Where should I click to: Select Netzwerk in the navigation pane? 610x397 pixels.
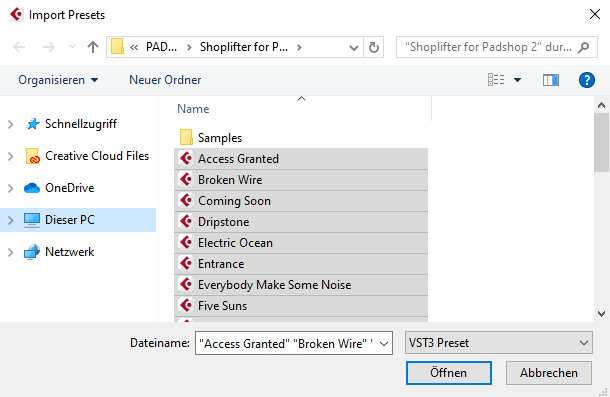(69, 252)
